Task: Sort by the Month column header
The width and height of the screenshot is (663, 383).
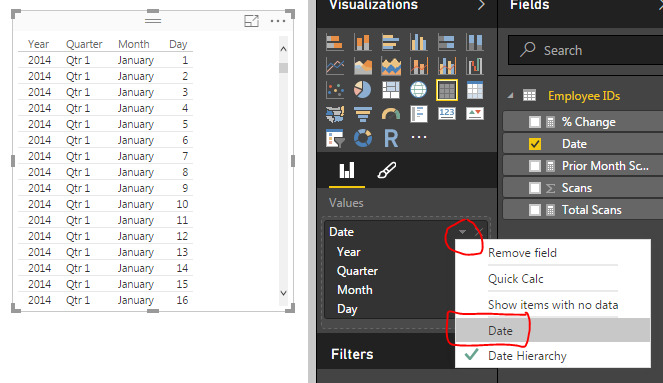Action: 134,44
